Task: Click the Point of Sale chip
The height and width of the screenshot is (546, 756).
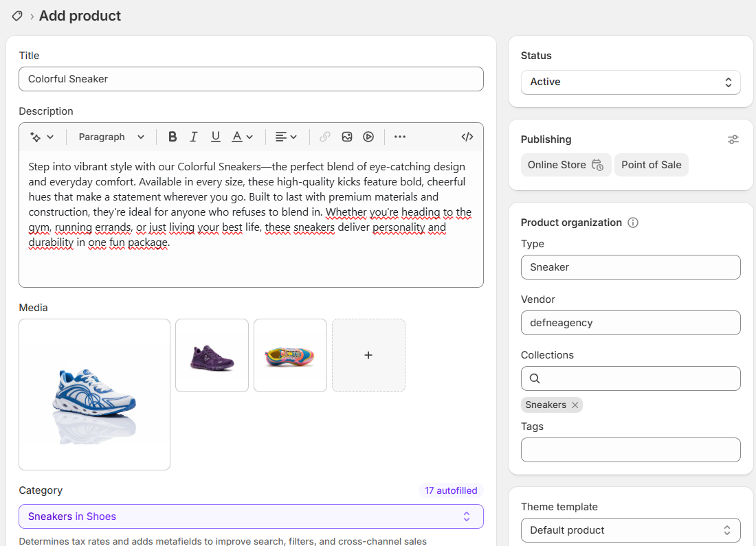Action: [652, 165]
